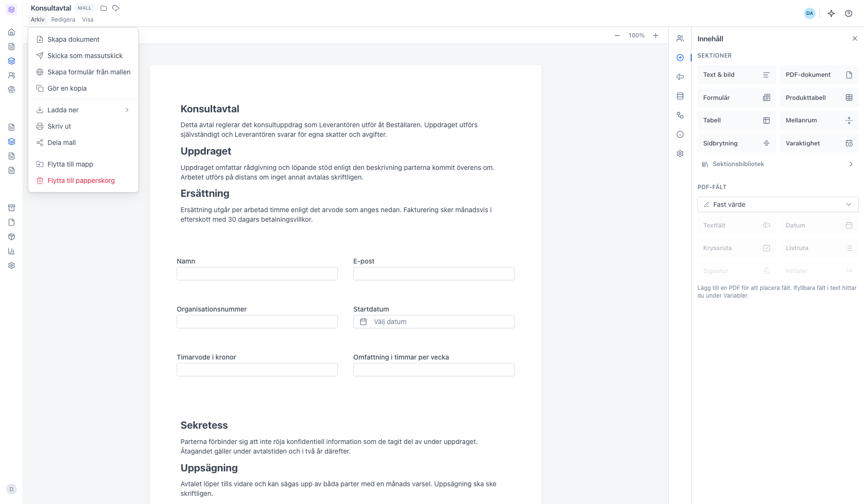Open the settings gear in left sidebar
The height and width of the screenshot is (504, 864).
(x=12, y=265)
